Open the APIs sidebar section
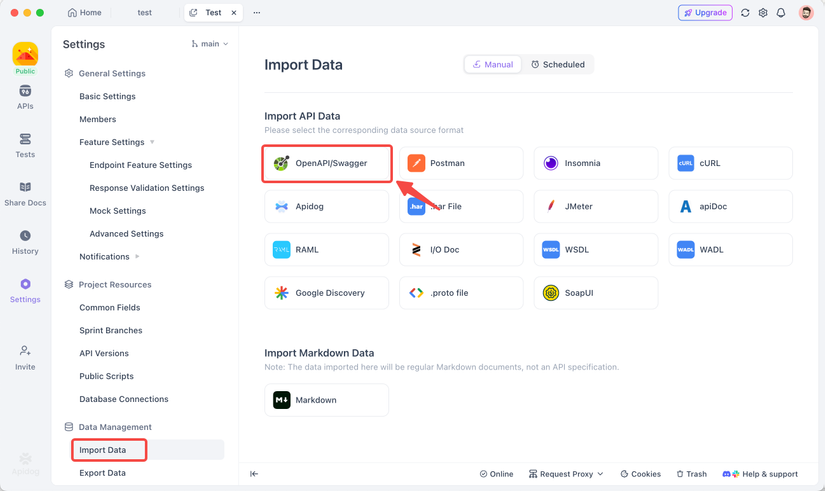Screen dimensions: 825x491 pos(25,97)
